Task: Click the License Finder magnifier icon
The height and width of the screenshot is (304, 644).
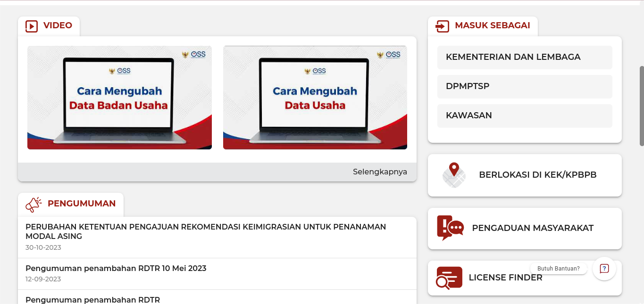Action: pos(449,278)
